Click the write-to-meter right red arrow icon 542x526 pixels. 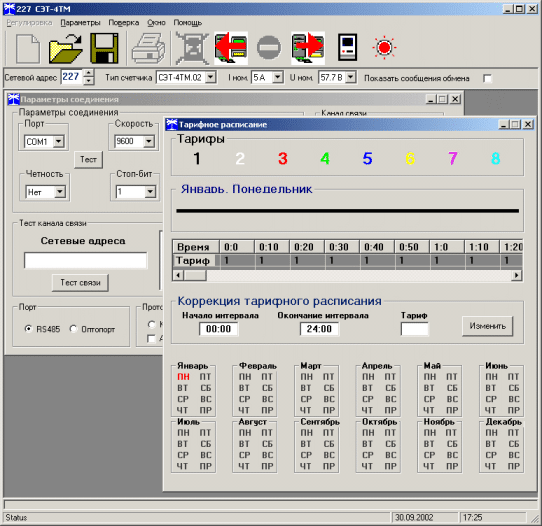[308, 48]
